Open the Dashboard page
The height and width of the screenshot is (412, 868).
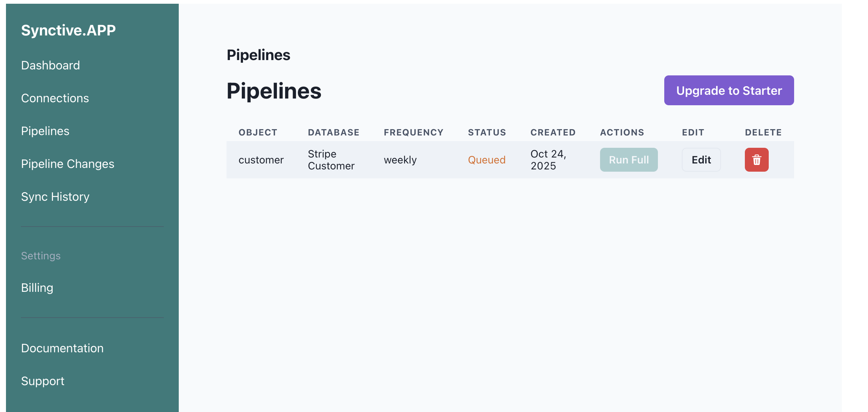coord(50,65)
